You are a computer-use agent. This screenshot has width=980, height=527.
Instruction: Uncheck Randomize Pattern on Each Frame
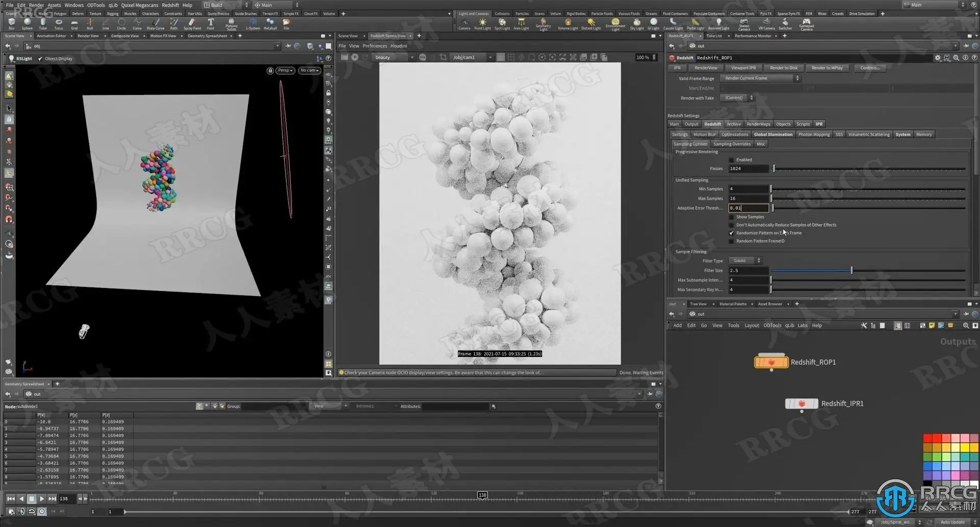[731, 233]
